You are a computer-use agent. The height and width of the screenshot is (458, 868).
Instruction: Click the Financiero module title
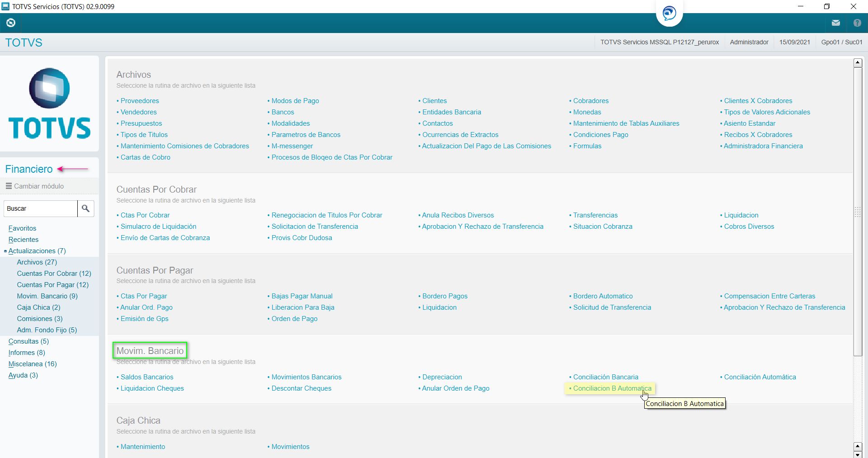(29, 169)
